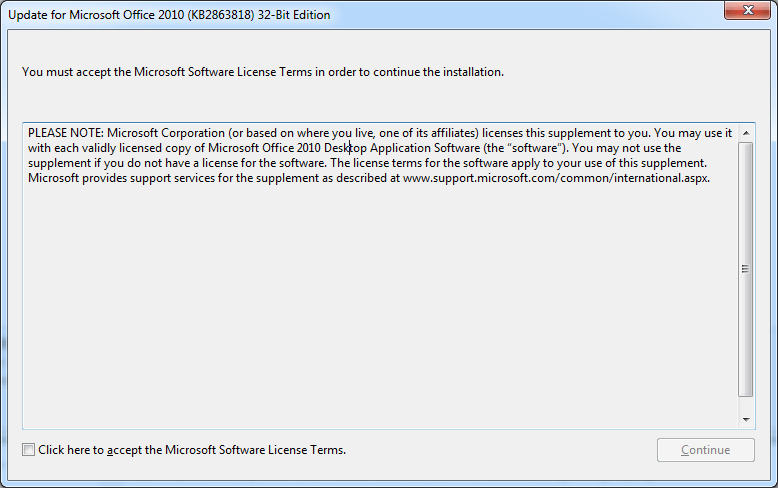Click the 'You must accept the Microsoft Software License Terms' message
This screenshot has height=488, width=778.
click(x=262, y=72)
